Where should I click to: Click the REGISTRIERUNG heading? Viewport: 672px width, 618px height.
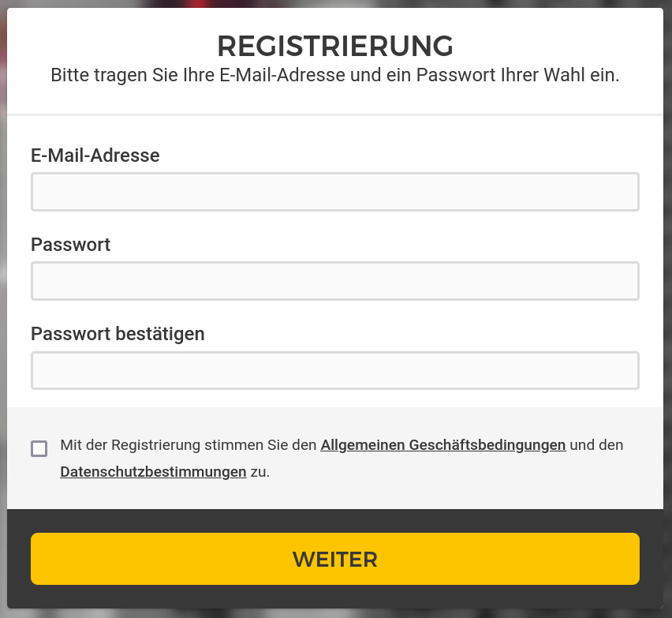[335, 47]
